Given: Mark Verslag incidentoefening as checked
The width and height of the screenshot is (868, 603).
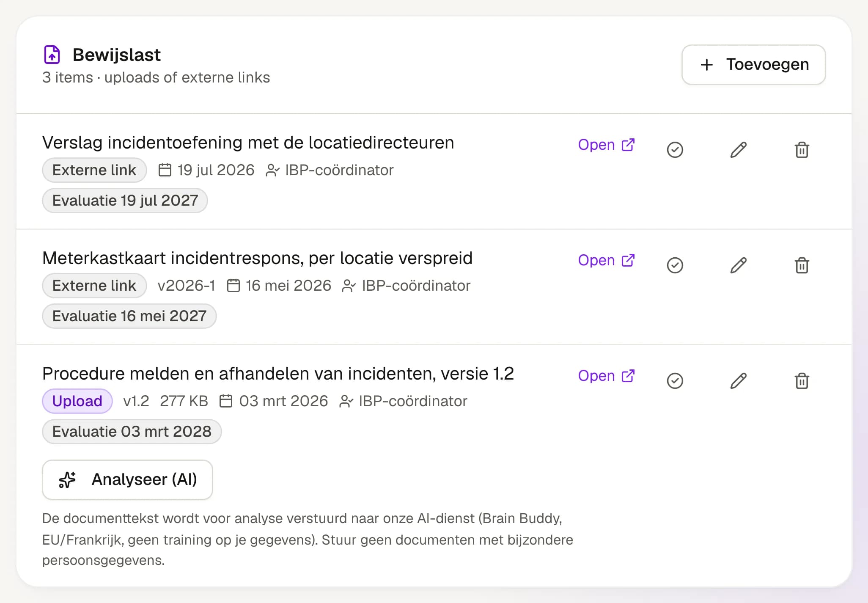Looking at the screenshot, I should point(675,150).
